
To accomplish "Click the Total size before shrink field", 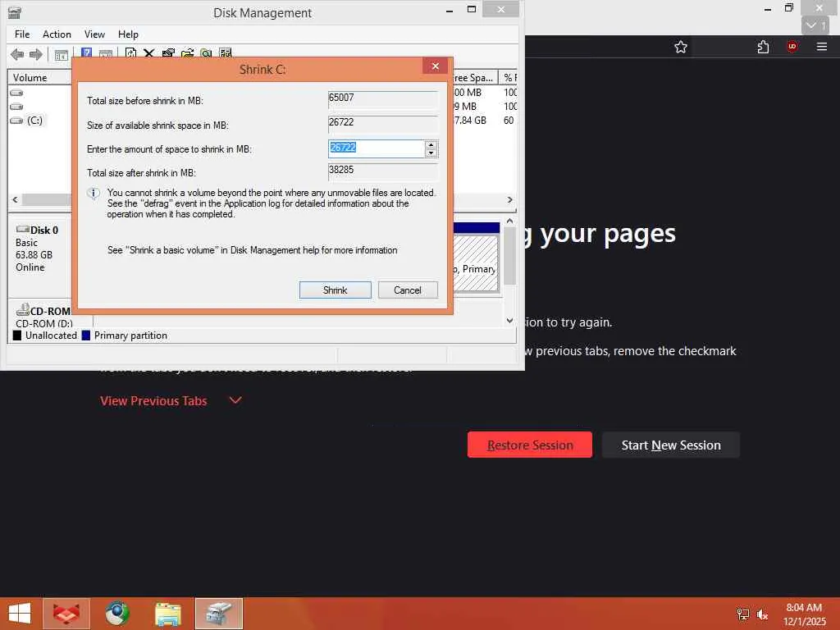I will (382, 99).
